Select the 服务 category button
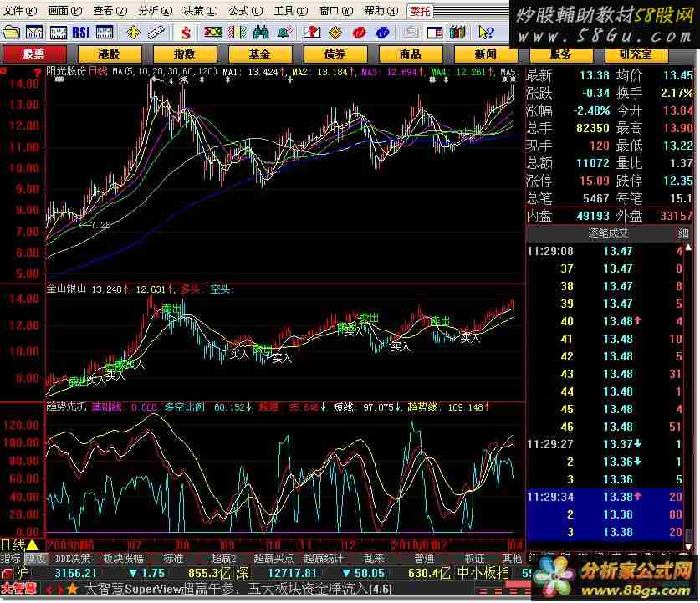 pos(560,54)
